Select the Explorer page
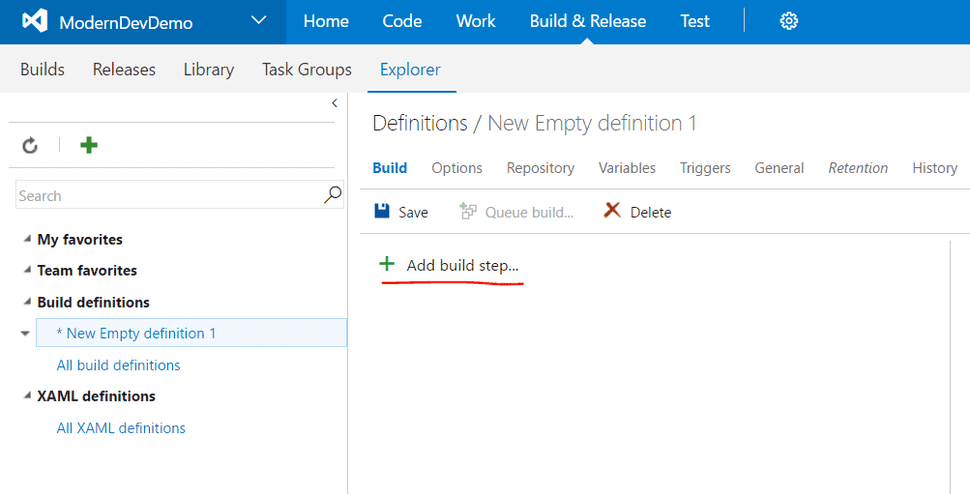Image resolution: width=970 pixels, height=494 pixels. 410,69
